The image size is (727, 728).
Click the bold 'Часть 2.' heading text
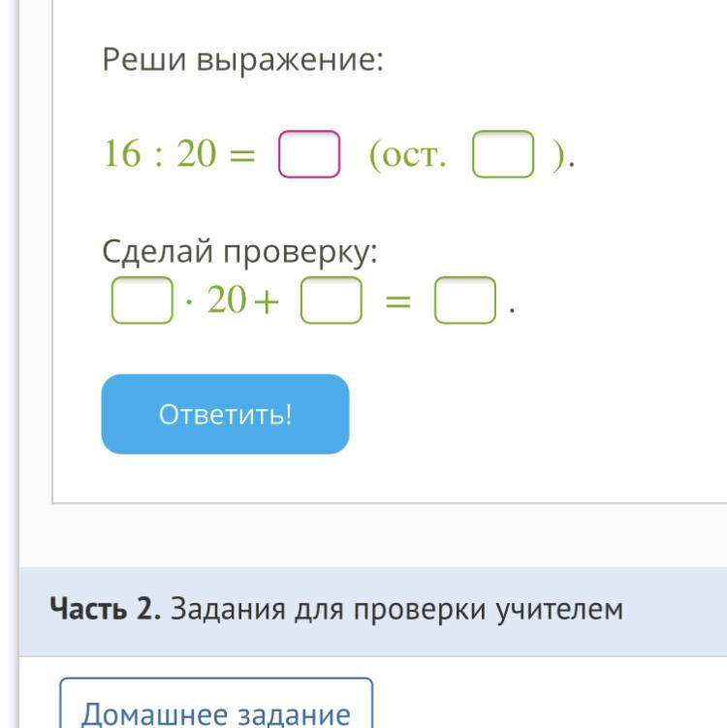tap(106, 609)
